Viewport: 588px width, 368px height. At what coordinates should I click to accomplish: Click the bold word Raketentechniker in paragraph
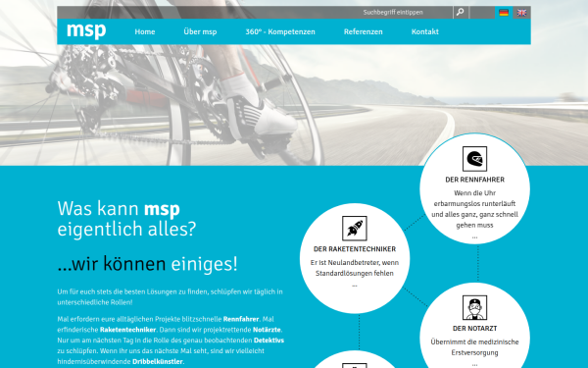click(127, 330)
